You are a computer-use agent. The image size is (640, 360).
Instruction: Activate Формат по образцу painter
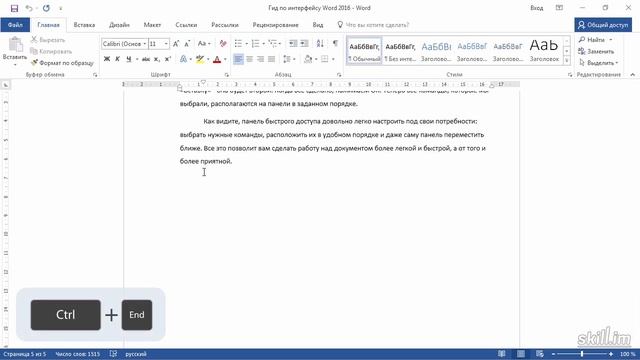[62, 63]
